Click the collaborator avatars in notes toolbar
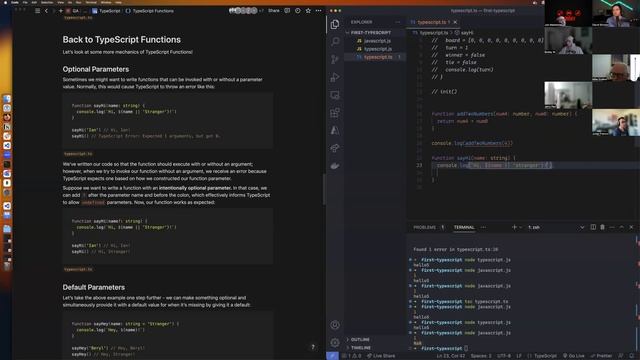The height and width of the screenshot is (360, 640). point(243,11)
